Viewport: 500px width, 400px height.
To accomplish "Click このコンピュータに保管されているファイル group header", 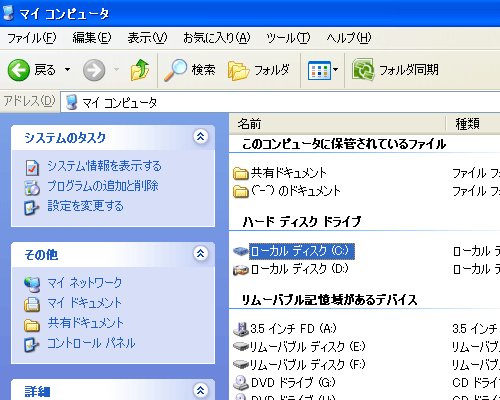I will click(x=344, y=144).
